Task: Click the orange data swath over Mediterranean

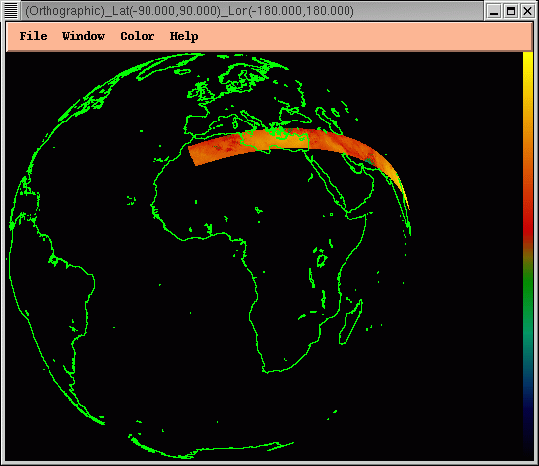Action: click(275, 140)
